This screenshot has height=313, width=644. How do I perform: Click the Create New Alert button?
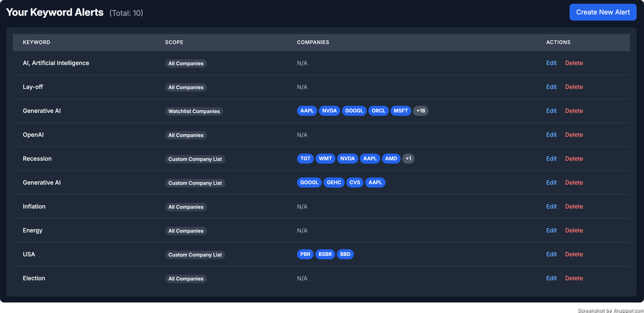coord(603,12)
